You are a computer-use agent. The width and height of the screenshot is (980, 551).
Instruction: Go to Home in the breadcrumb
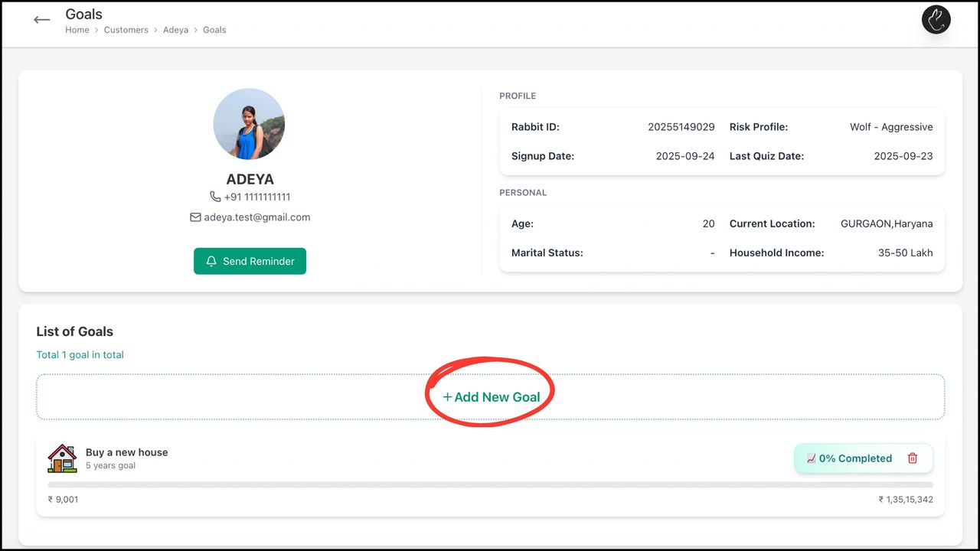click(x=77, y=30)
